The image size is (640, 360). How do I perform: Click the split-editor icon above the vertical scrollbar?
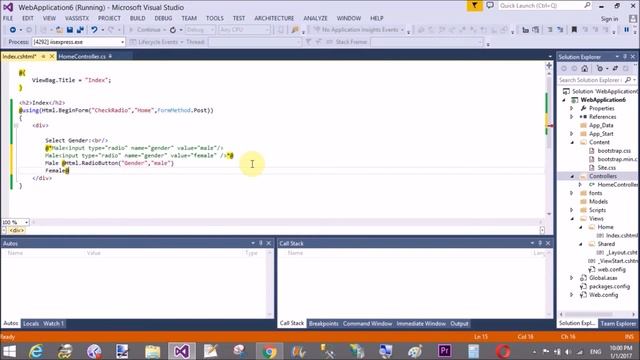click(549, 65)
